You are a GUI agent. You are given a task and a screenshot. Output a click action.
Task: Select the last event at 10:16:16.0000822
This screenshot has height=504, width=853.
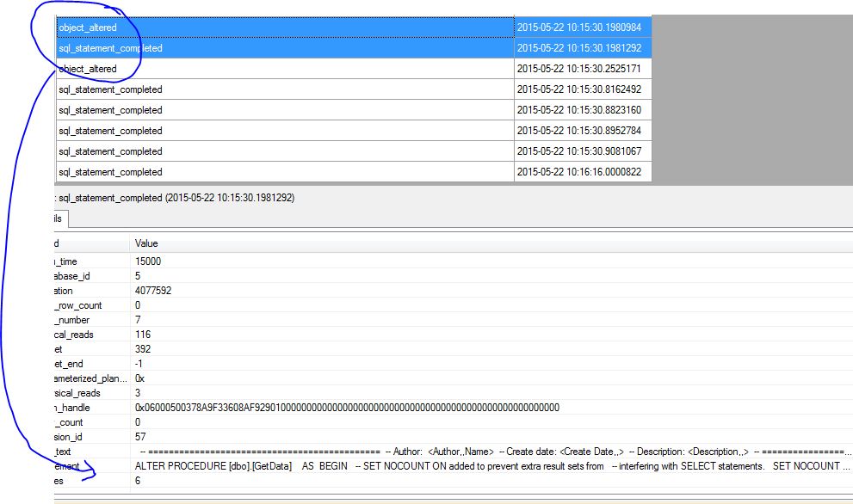(284, 172)
